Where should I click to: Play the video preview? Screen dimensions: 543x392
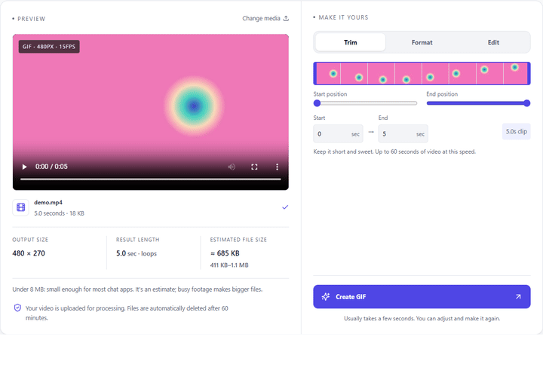[x=24, y=167]
